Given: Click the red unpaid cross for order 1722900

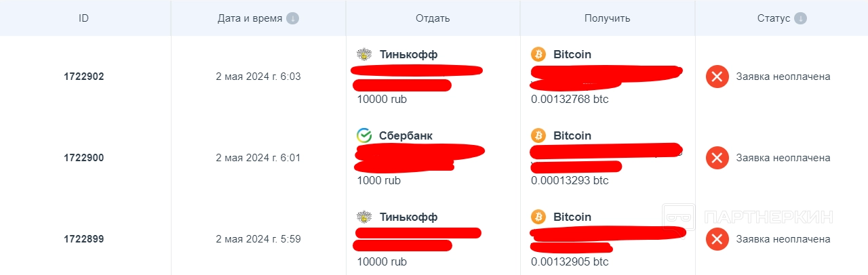Looking at the screenshot, I should pos(717,158).
